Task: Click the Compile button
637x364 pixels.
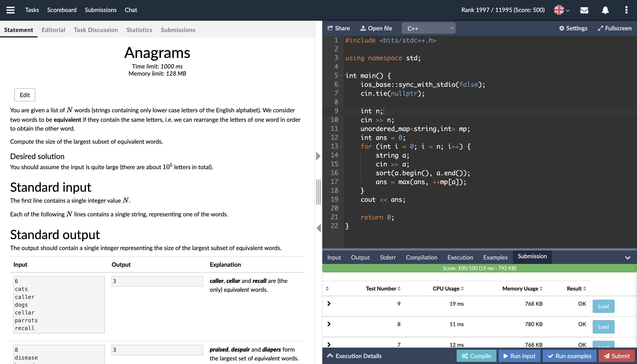Action: (x=476, y=356)
